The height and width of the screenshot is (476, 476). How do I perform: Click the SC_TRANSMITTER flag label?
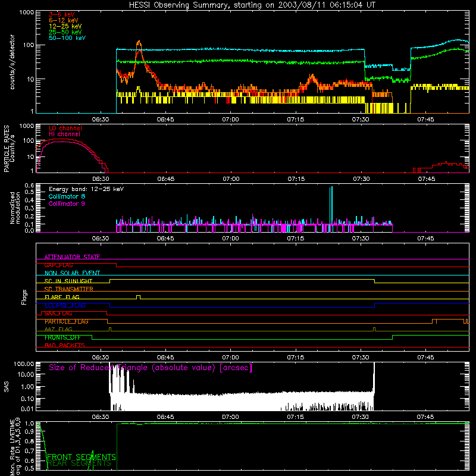[69, 289]
